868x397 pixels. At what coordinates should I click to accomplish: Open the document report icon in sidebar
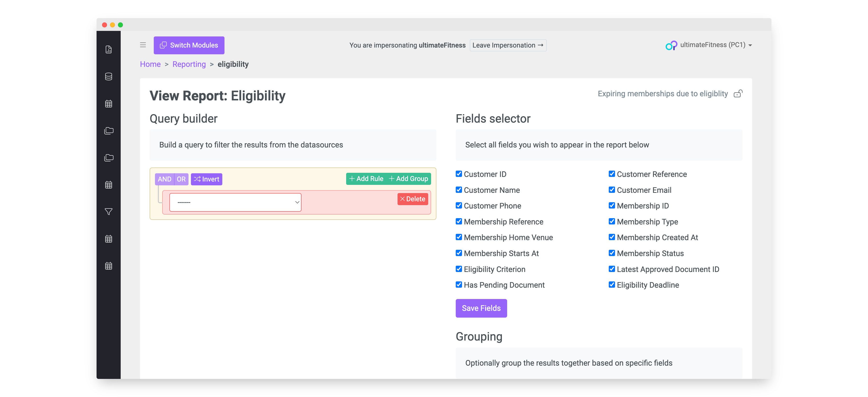[x=109, y=49]
